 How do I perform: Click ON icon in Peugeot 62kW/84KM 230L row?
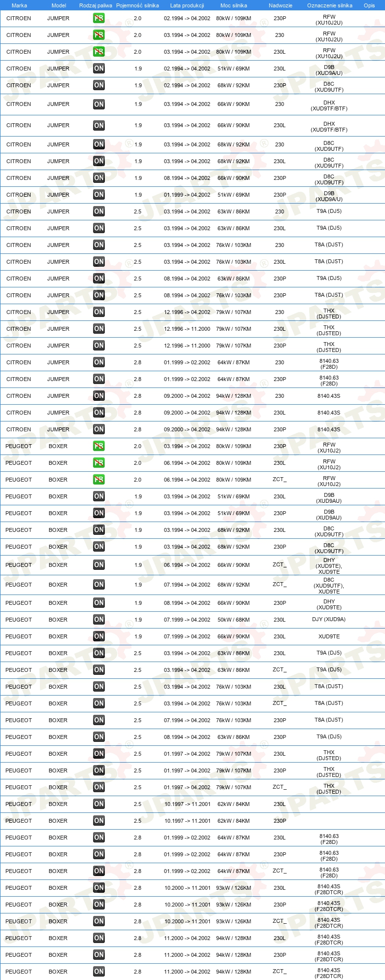(x=99, y=804)
